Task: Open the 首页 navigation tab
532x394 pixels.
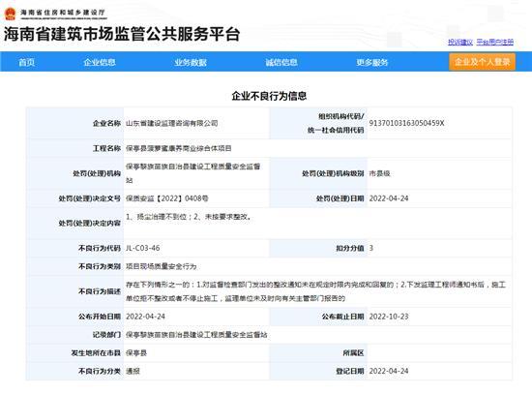Action: pos(26,62)
